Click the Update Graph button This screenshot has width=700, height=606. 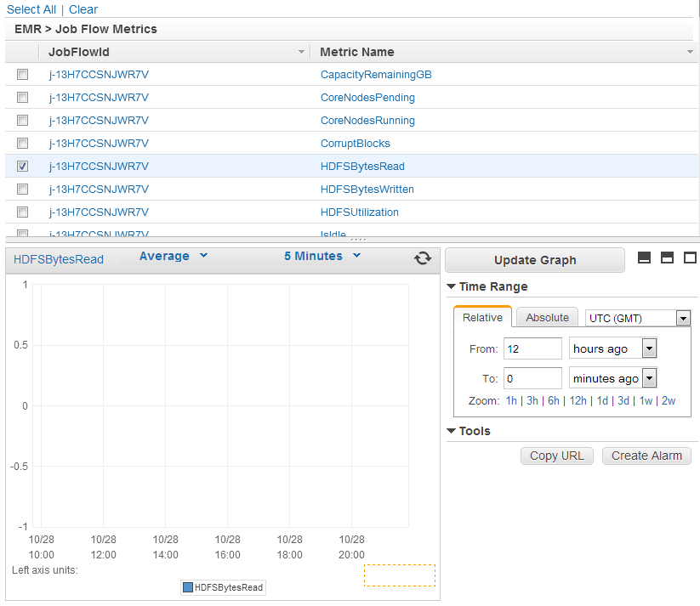(x=535, y=260)
